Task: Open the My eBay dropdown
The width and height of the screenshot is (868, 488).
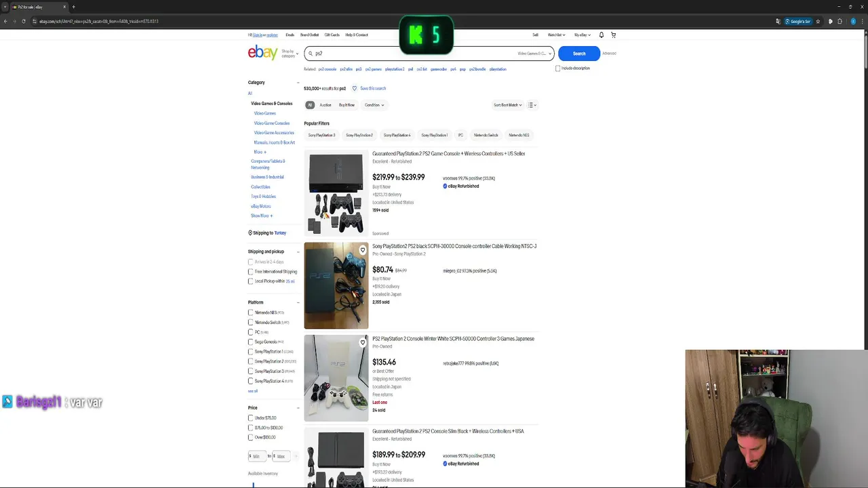Action: pos(583,35)
